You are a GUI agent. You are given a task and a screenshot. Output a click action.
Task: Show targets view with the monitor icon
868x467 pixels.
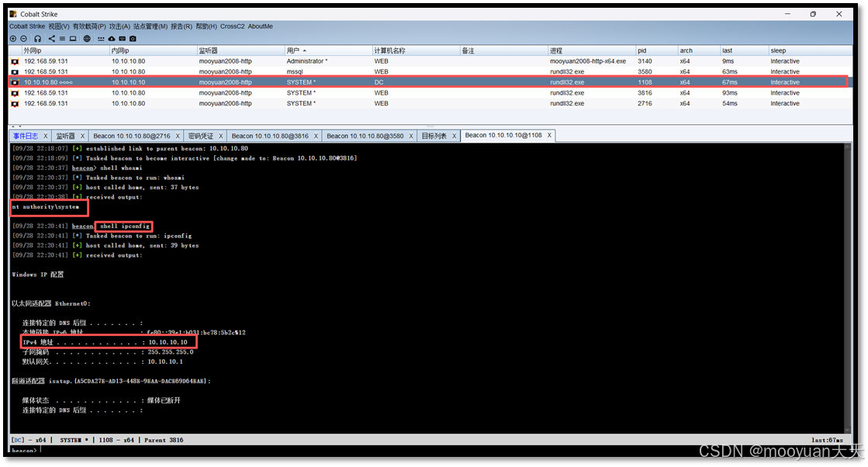point(72,39)
